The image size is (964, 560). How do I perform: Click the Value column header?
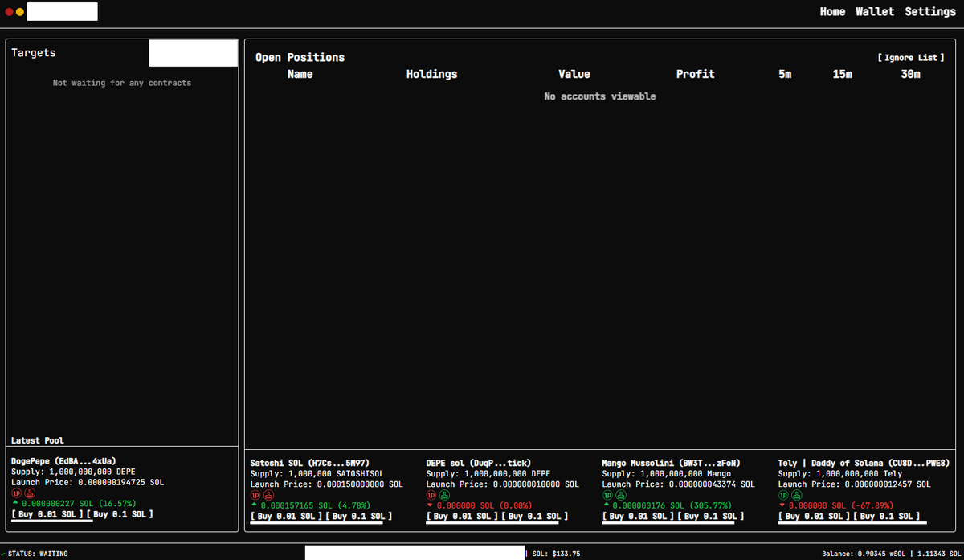click(574, 74)
